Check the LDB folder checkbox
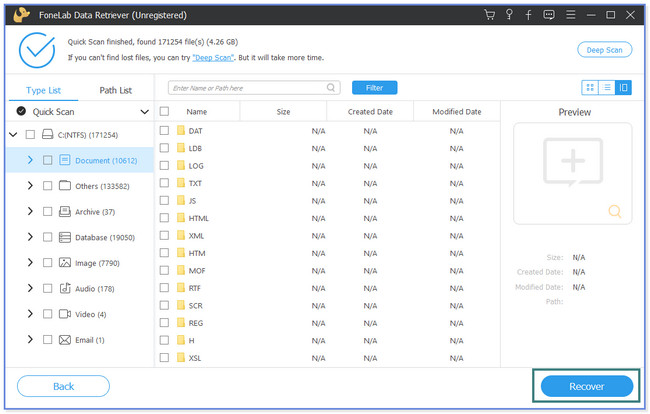The image size is (650, 414). click(164, 148)
